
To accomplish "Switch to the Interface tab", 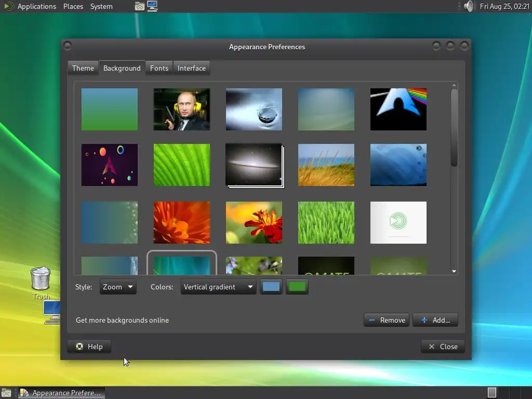I will point(191,68).
